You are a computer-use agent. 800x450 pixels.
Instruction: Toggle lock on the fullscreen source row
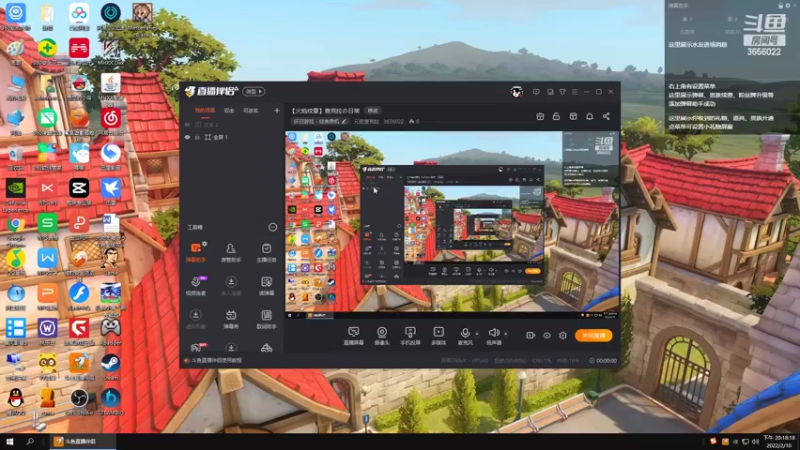[197, 137]
